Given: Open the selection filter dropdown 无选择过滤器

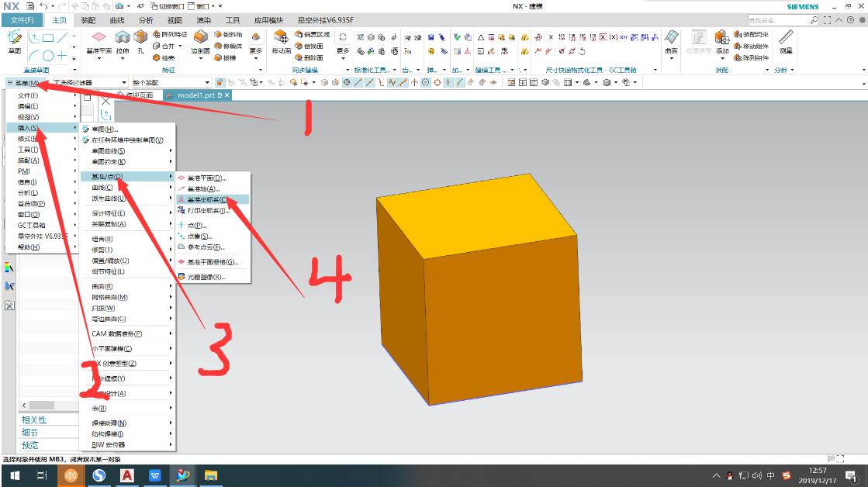Looking at the screenshot, I should (x=91, y=82).
